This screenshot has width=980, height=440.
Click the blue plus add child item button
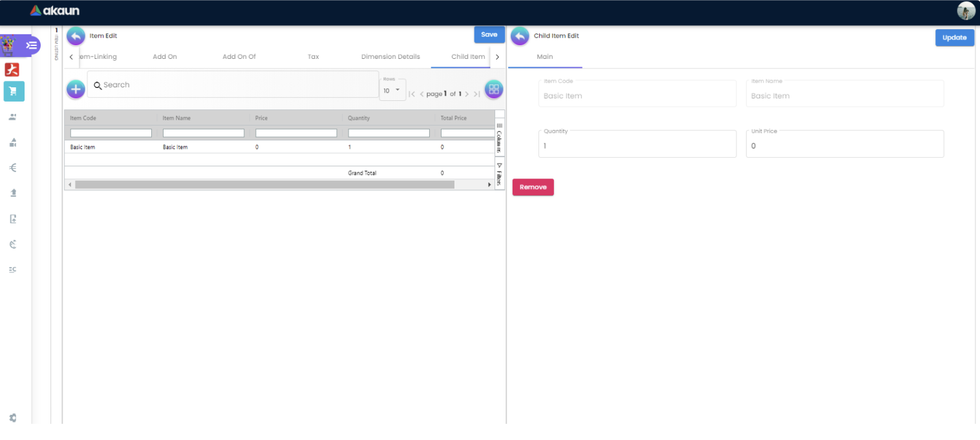click(x=76, y=89)
